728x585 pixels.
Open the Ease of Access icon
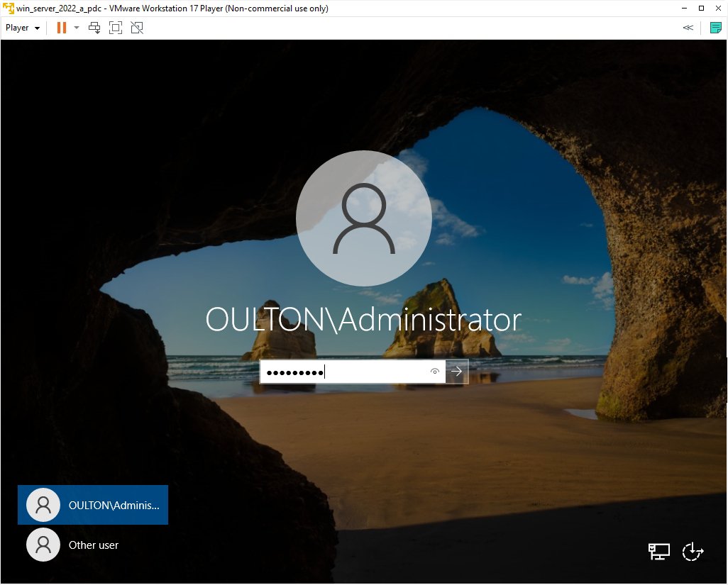(x=693, y=552)
